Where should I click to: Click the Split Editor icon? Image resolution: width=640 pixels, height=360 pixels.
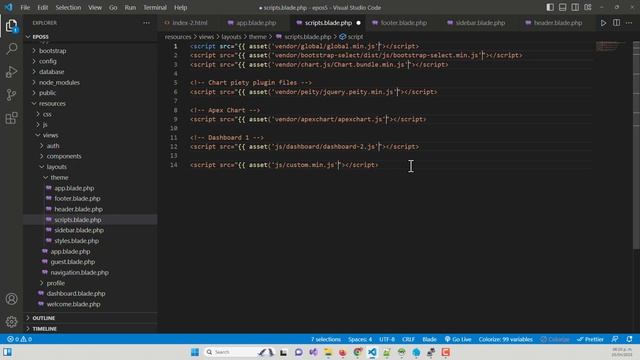pos(616,23)
